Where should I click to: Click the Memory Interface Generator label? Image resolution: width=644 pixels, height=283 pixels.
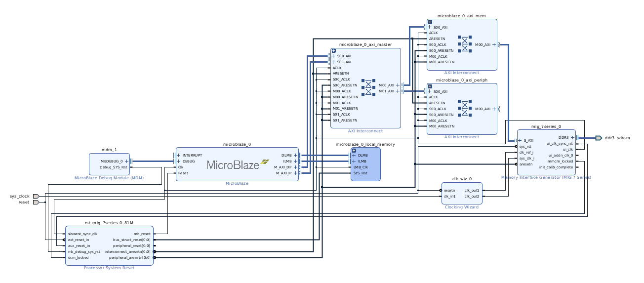[x=546, y=177]
